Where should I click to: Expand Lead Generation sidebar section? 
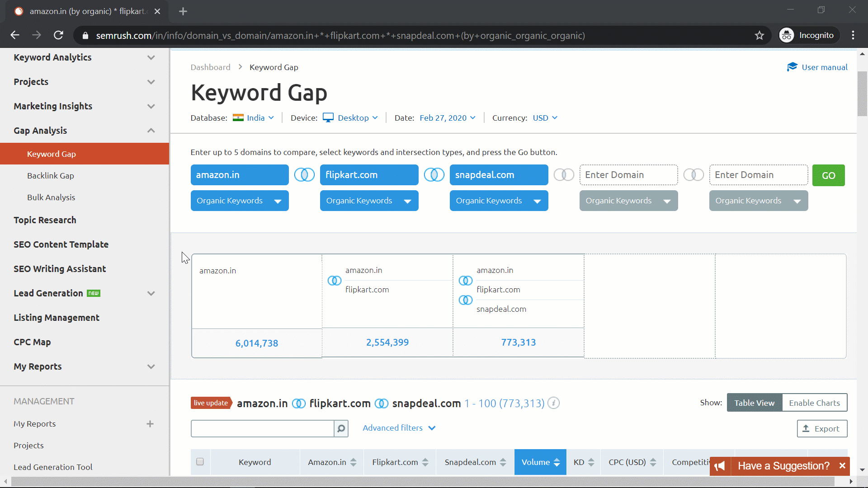pos(151,293)
